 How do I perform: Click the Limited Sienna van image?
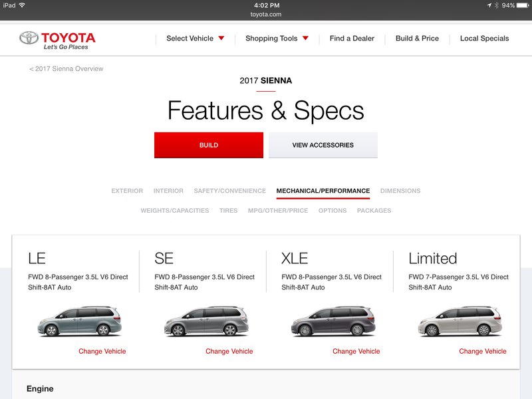point(460,321)
